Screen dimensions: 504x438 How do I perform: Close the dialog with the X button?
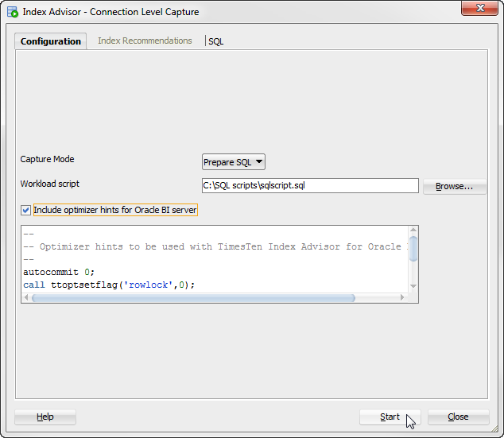479,8
